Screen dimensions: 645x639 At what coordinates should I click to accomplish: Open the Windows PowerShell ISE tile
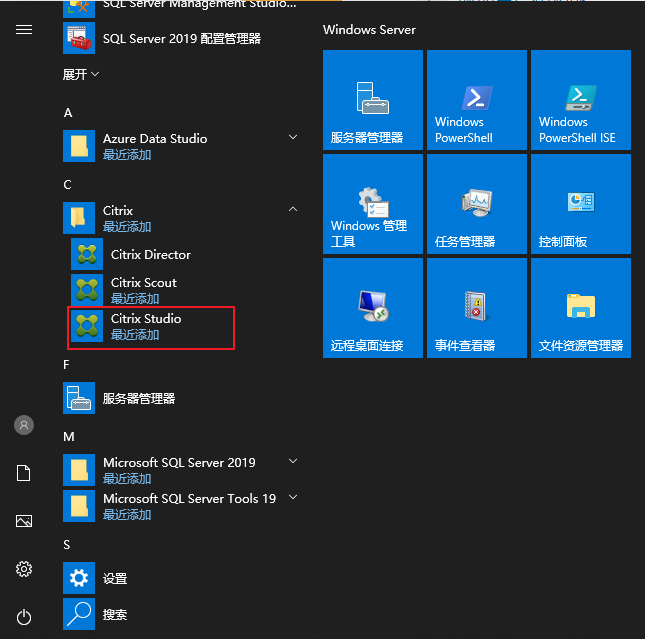click(x=580, y=100)
